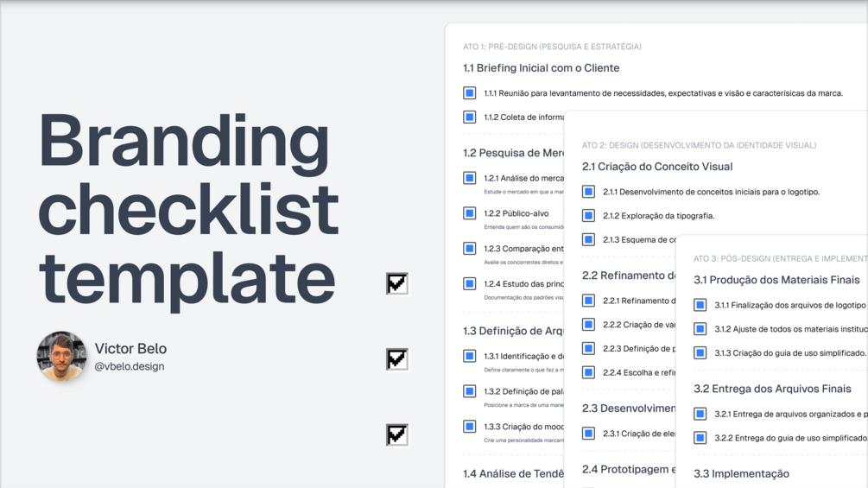The height and width of the screenshot is (488, 868).
Task: Check the 1.1.1 Reunião para levantamento checkbox
Action: click(x=470, y=93)
